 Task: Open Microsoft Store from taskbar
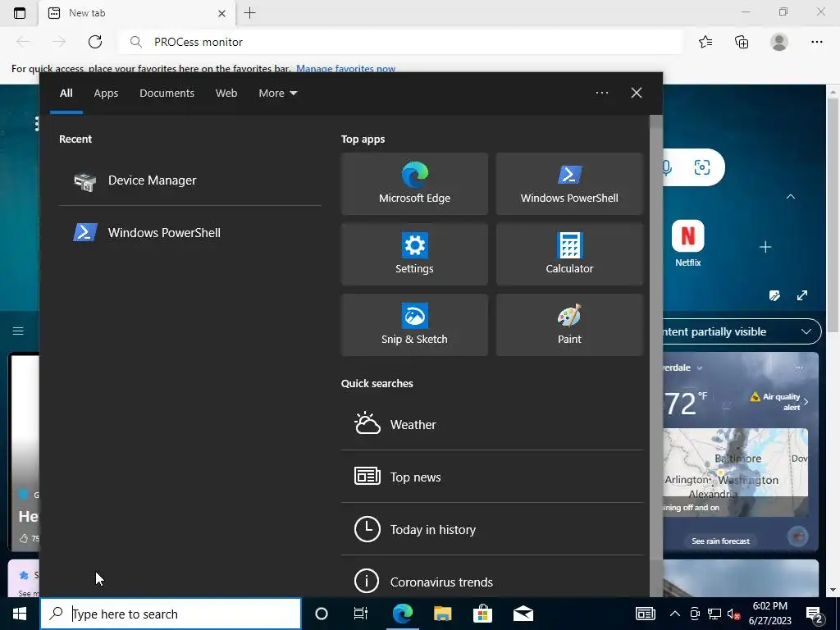point(482,614)
